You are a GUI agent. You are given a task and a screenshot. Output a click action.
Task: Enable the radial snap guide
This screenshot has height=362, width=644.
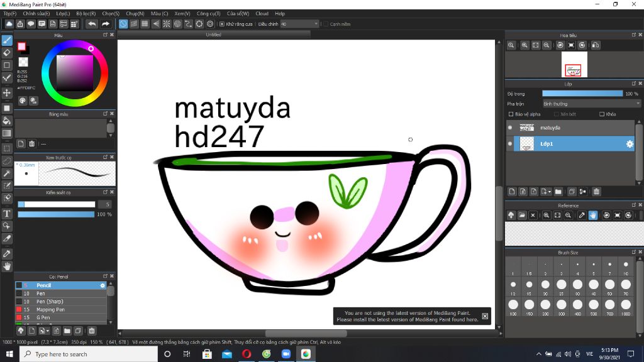[166, 25]
